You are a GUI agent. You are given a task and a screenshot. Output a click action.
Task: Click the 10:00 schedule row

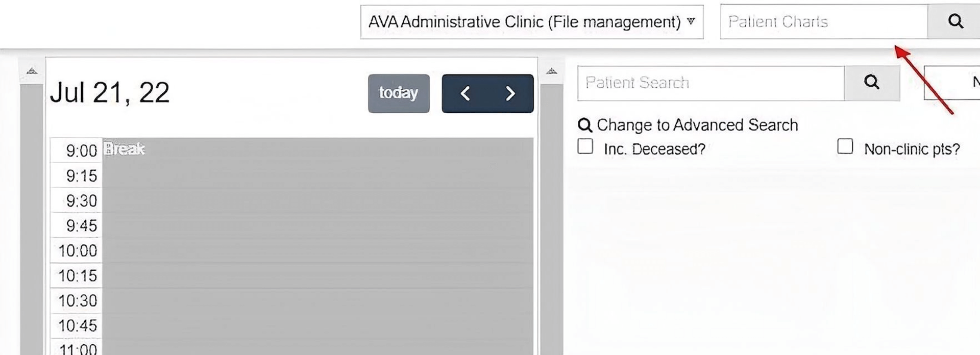[x=316, y=250]
